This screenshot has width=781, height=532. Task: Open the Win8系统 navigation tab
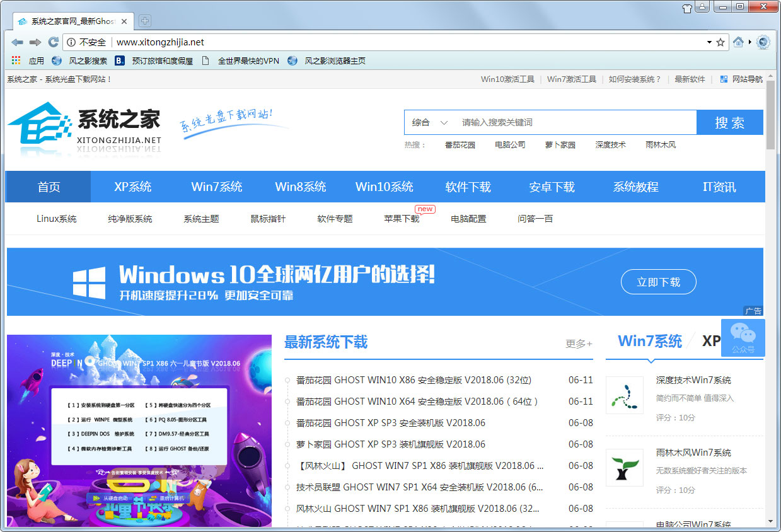[x=301, y=187]
